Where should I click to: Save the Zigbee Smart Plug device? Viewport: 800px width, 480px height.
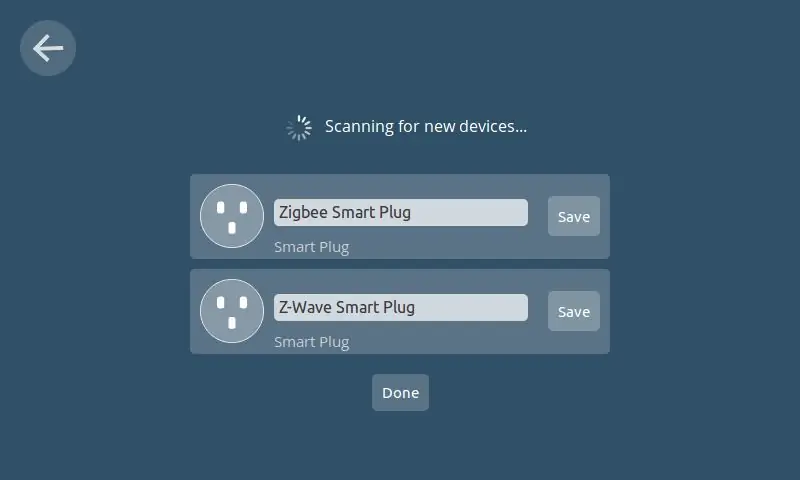pyautogui.click(x=573, y=216)
